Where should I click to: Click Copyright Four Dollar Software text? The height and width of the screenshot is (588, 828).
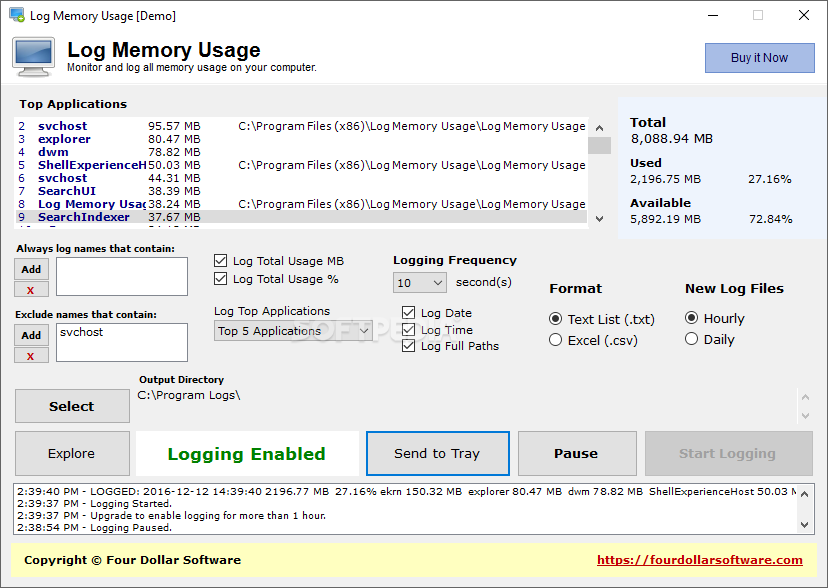coord(133,560)
